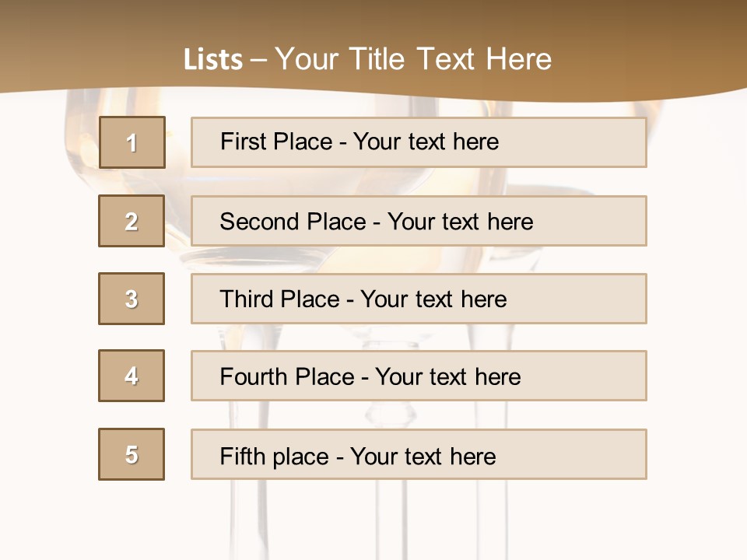Click the number 1 box
Image resolution: width=747 pixels, height=560 pixels.
click(x=132, y=142)
